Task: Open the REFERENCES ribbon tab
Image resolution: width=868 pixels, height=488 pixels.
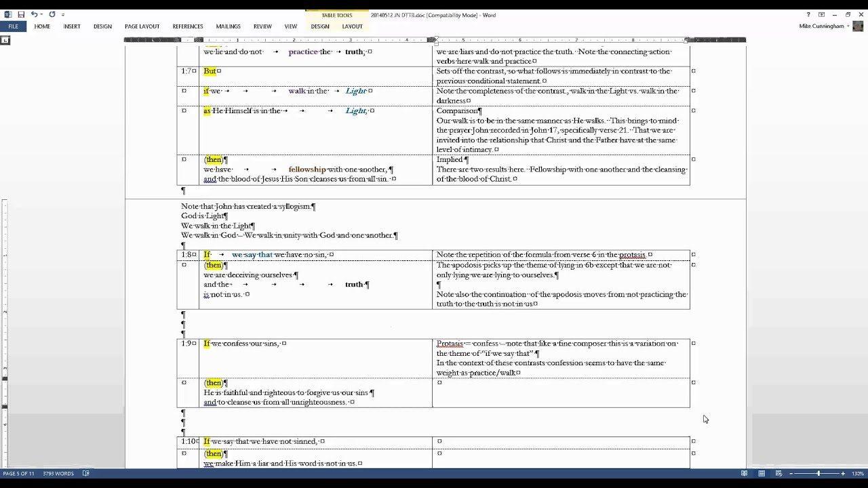Action: pyautogui.click(x=188, y=26)
